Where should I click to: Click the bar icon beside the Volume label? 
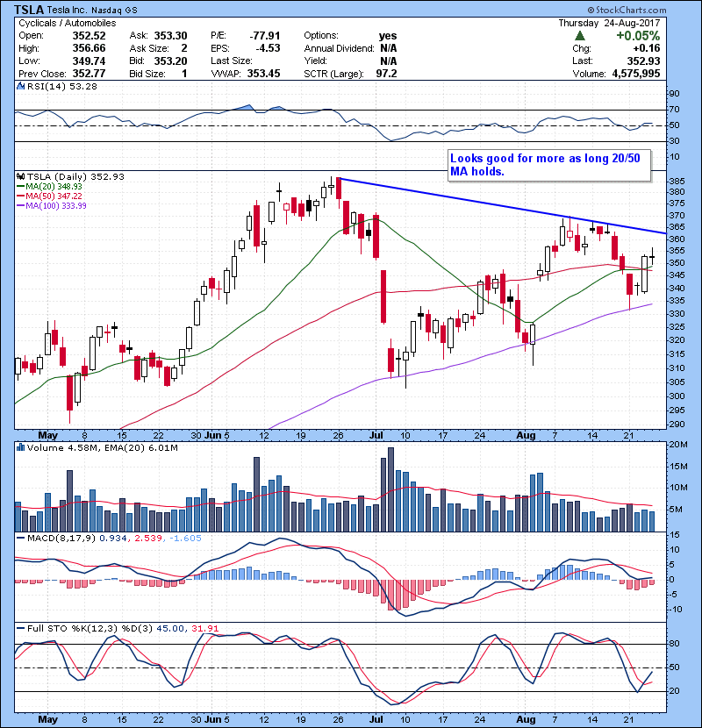pos(20,448)
